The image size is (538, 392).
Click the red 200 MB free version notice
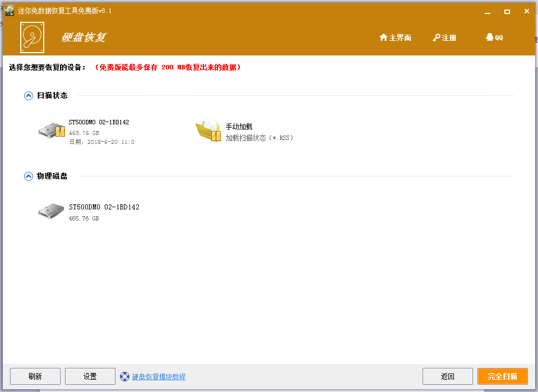click(x=168, y=68)
